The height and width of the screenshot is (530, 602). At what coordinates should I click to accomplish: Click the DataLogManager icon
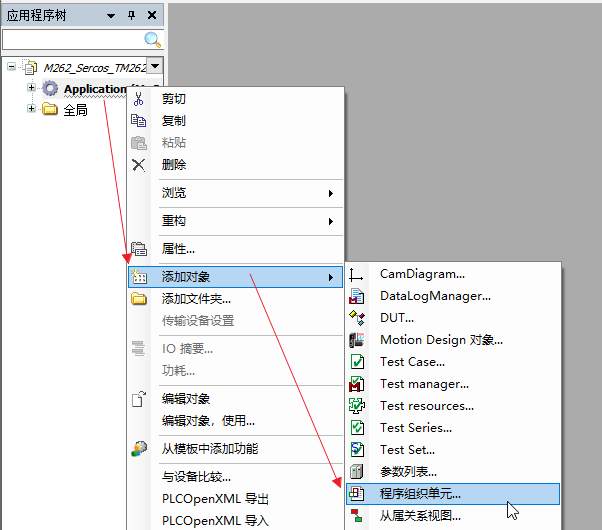pos(357,297)
